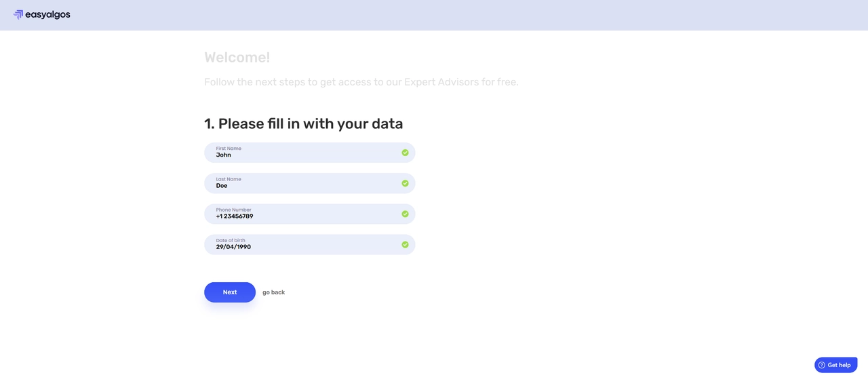Click the green checkmark in Last Name field

[x=405, y=183]
